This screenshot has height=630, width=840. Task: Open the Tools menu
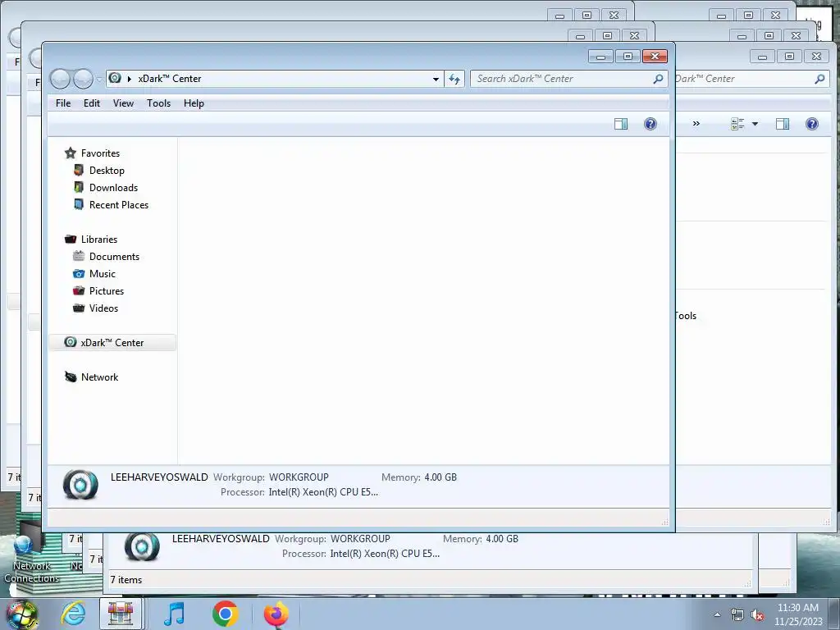tap(158, 103)
